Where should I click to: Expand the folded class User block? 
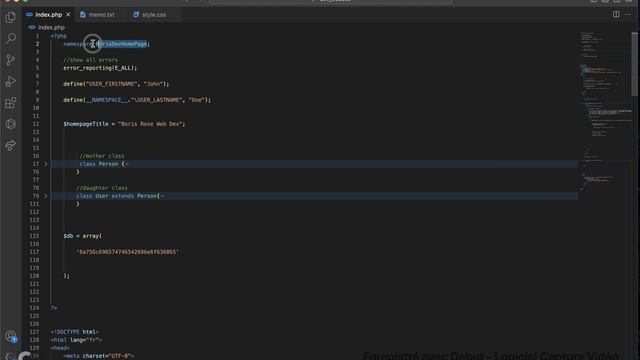click(x=46, y=196)
